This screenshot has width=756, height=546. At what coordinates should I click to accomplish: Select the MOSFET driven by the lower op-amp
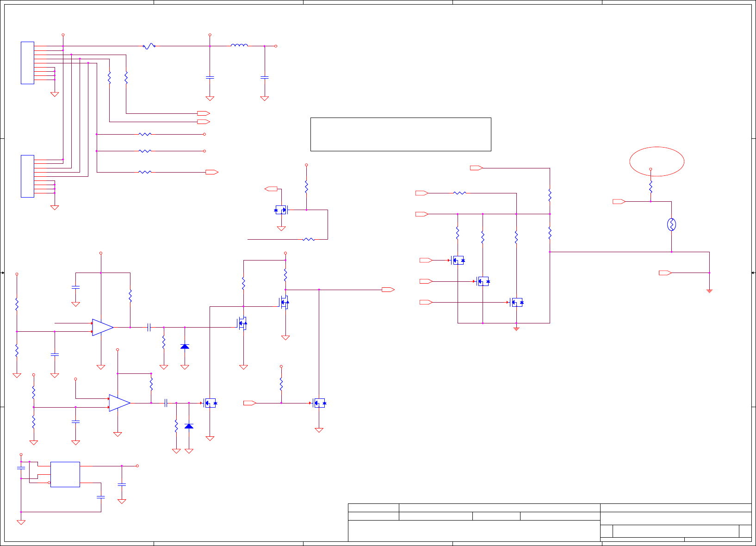pos(211,403)
